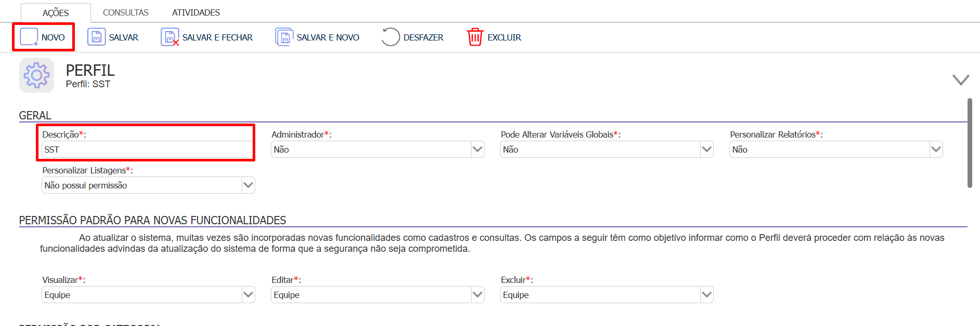This screenshot has height=326, width=980.
Task: Expand the Personalizar Relatórios dropdown
Action: point(836,150)
